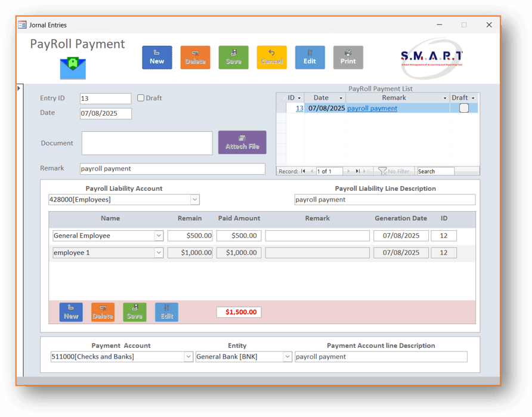
Task: Click the Remark field above liability section
Action: (x=172, y=169)
